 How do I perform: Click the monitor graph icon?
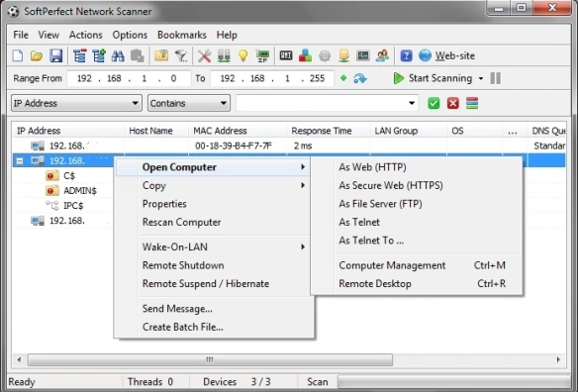point(363,55)
